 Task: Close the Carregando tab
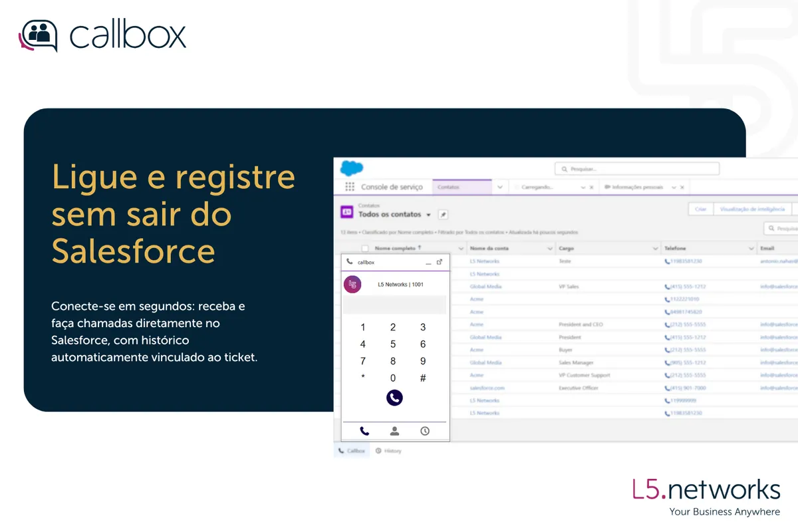(591, 188)
